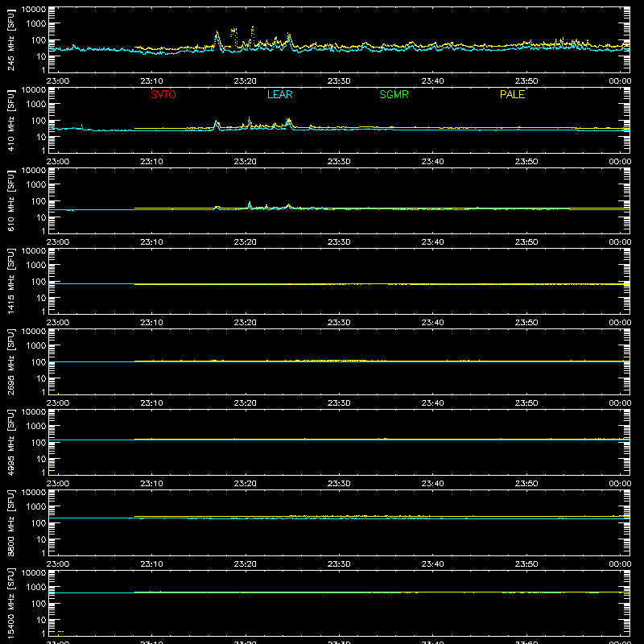Click the 23:40 tick under the 4995 MHz plot
This screenshot has width=644, height=644.
tap(432, 484)
